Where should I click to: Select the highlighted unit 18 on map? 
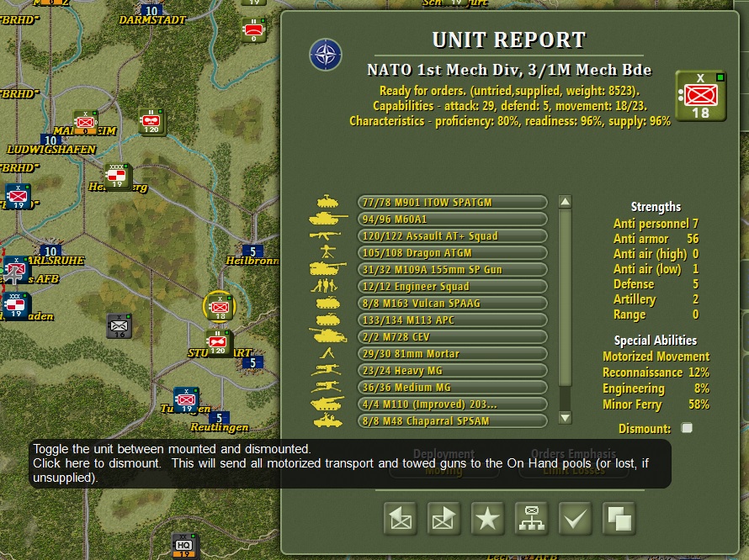click(220, 308)
